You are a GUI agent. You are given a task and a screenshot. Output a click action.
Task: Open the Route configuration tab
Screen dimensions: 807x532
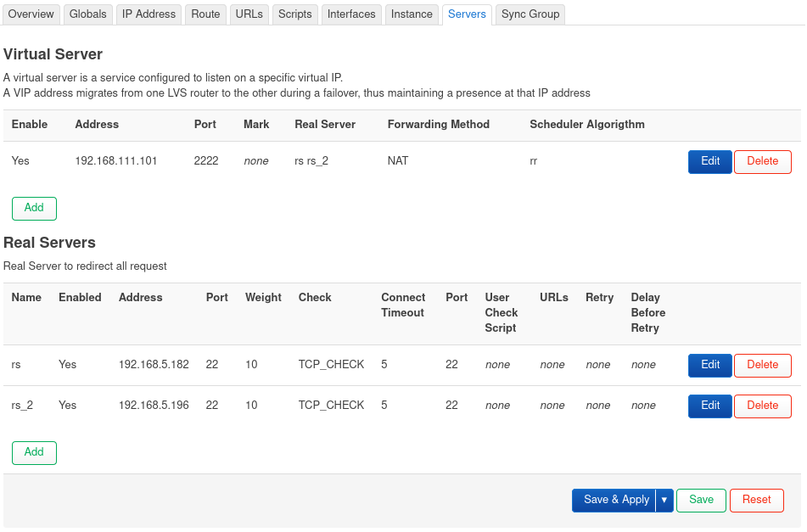[205, 14]
